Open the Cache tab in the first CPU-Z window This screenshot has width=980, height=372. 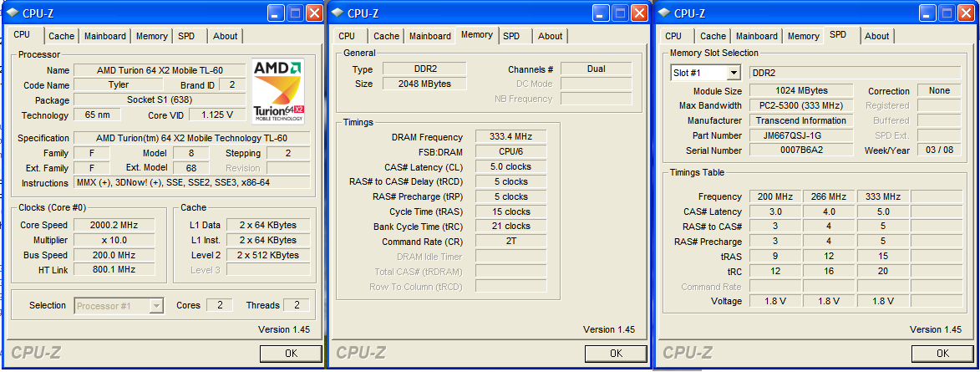tap(61, 36)
